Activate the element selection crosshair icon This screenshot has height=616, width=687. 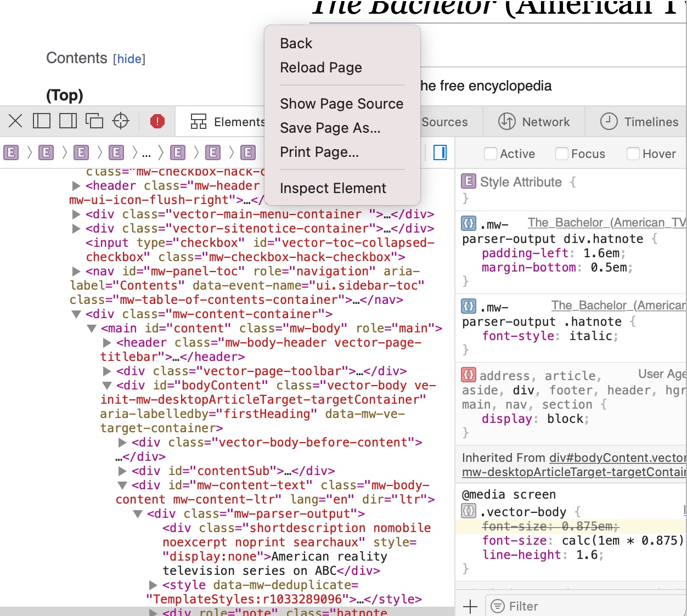click(x=121, y=121)
